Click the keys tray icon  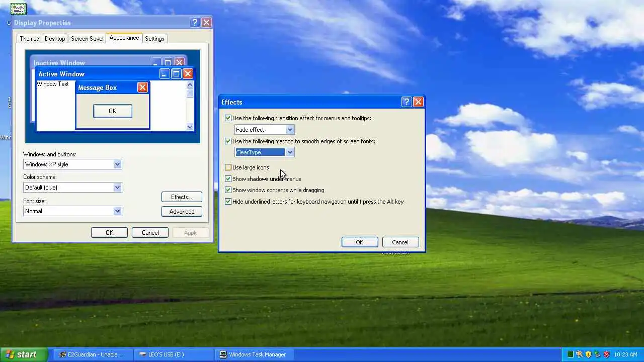(579, 354)
